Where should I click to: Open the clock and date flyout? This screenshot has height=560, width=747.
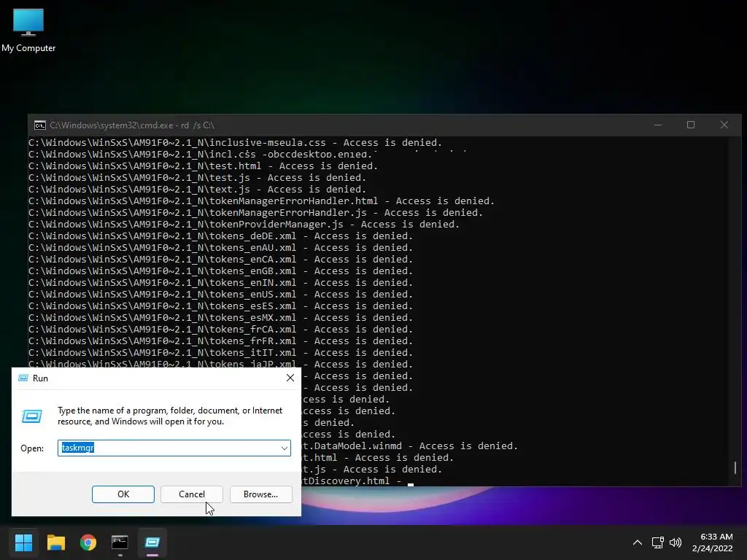coord(712,542)
